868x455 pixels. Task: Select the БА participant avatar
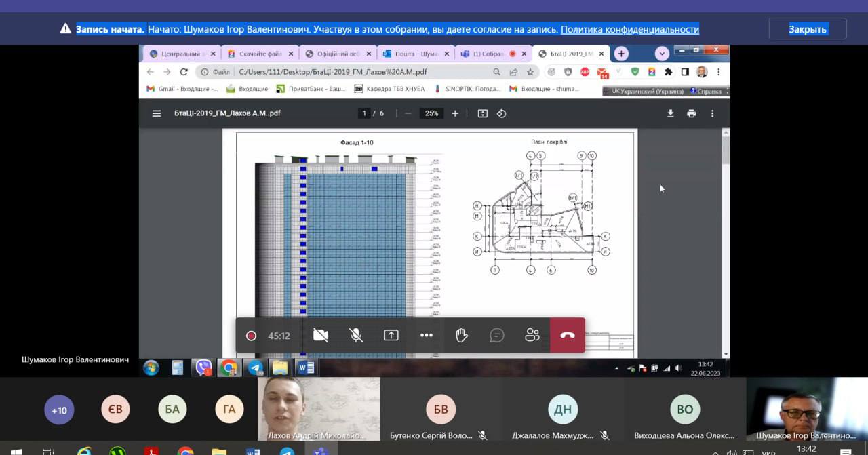(x=172, y=410)
